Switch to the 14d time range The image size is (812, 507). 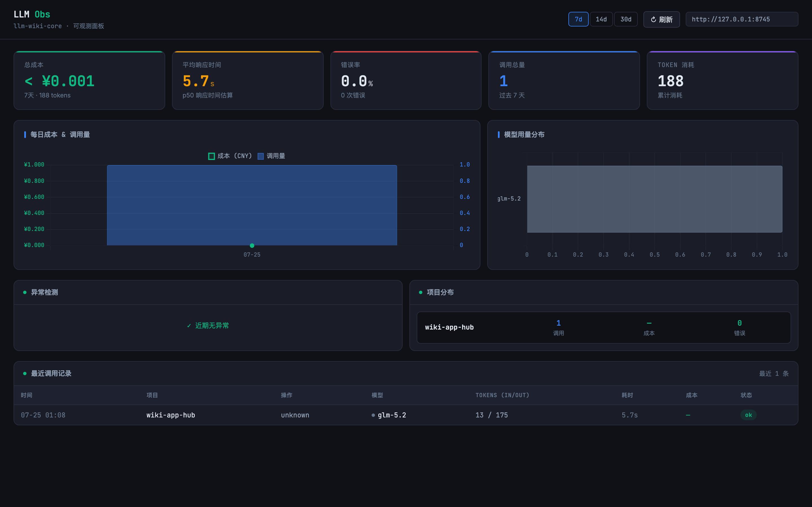pyautogui.click(x=601, y=19)
